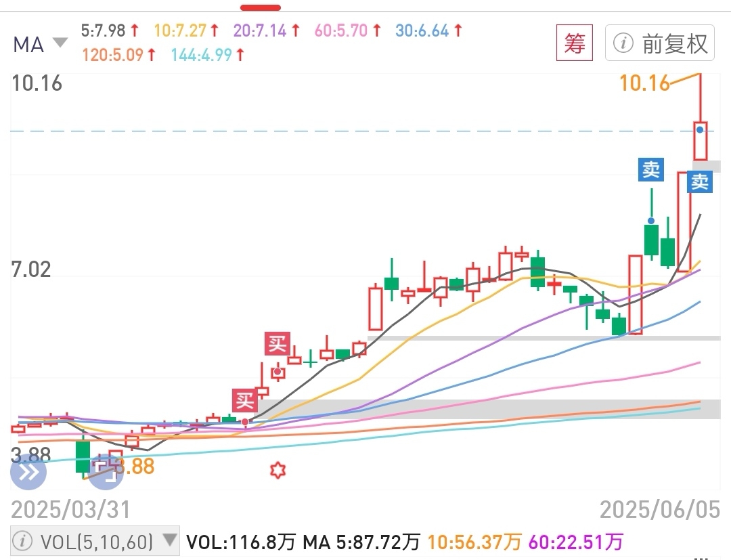Click the MA indicator label

click(28, 45)
